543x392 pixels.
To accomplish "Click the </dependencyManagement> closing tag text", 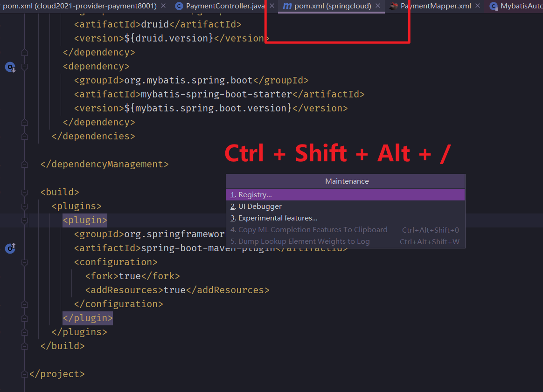I will (104, 164).
